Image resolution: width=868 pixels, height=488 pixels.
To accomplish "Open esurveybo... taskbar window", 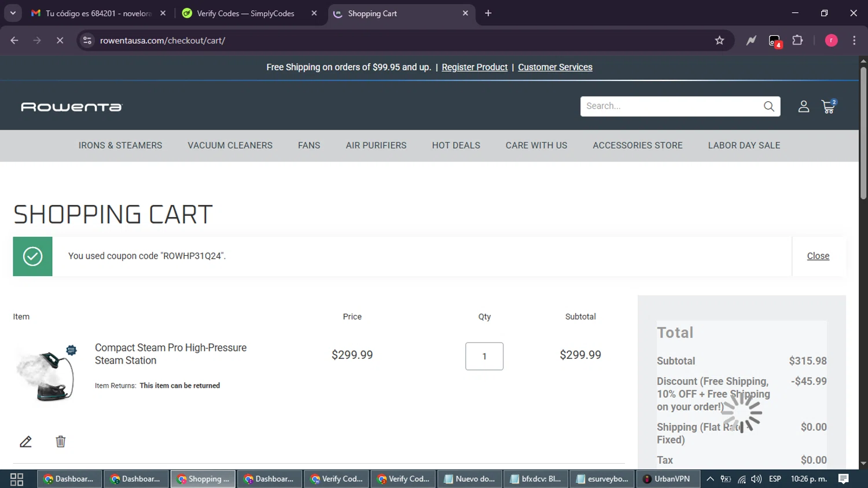I will pos(602,479).
